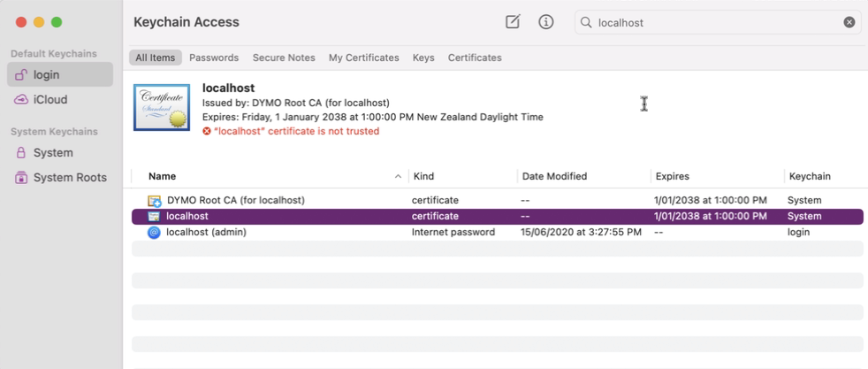The height and width of the screenshot is (369, 868).
Task: Open the info inspector icon
Action: click(x=546, y=22)
